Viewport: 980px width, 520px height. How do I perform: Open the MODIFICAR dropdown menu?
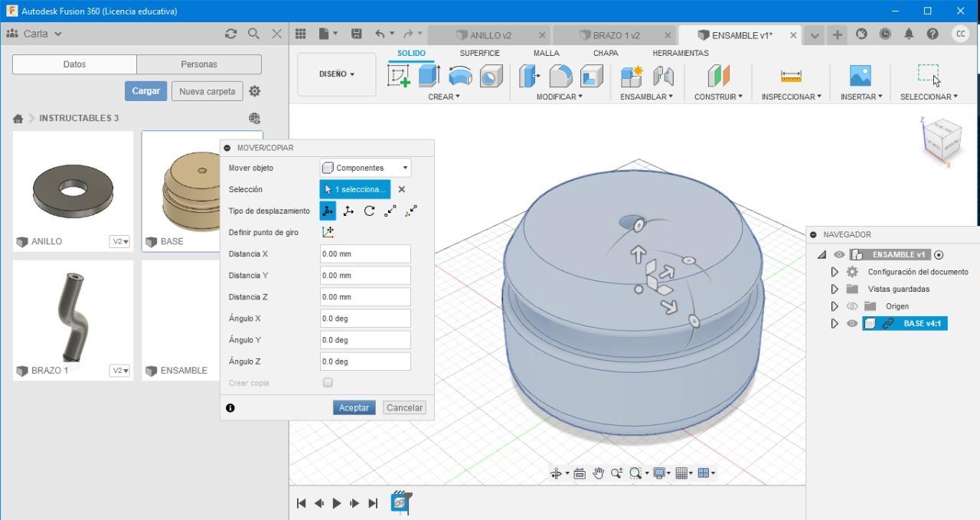point(559,96)
